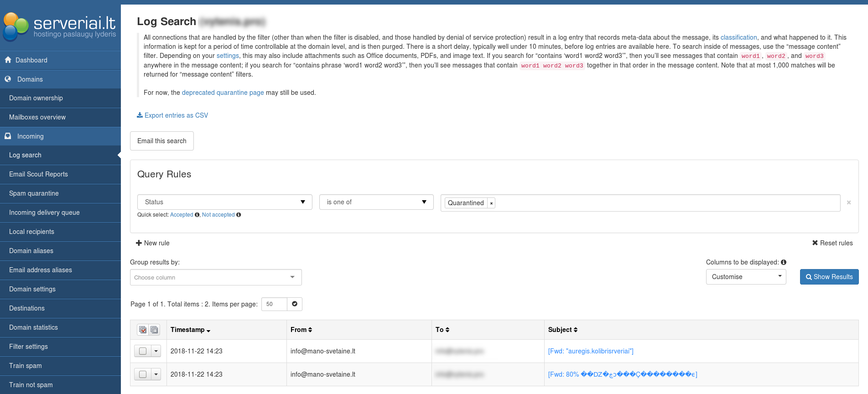Open Spam quarantine in the sidebar
868x394 pixels.
(x=34, y=193)
